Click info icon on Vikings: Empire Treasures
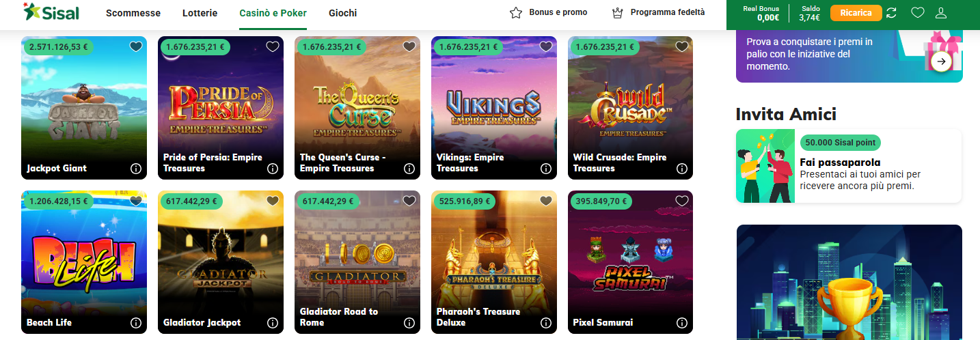Image resolution: width=980 pixels, height=340 pixels. (545, 168)
